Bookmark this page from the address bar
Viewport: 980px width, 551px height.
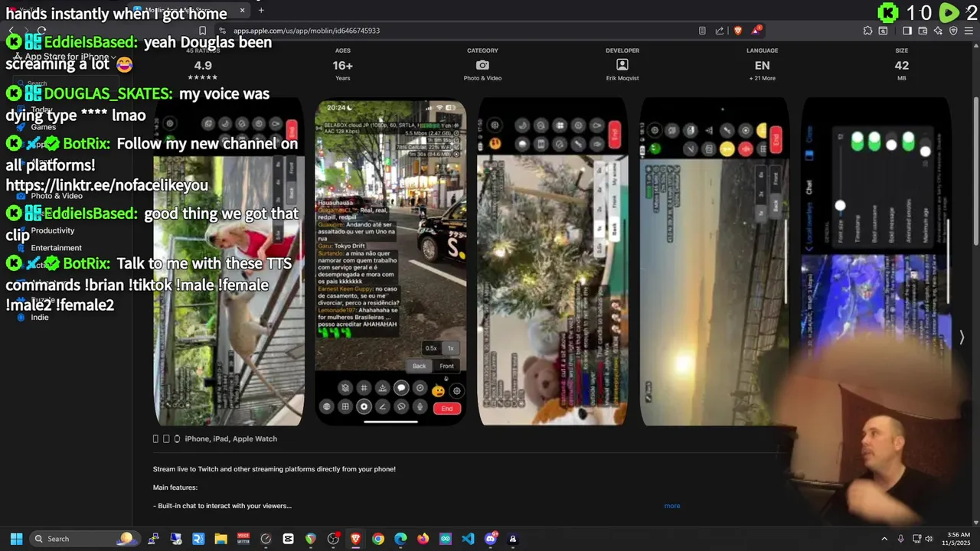[x=202, y=31]
